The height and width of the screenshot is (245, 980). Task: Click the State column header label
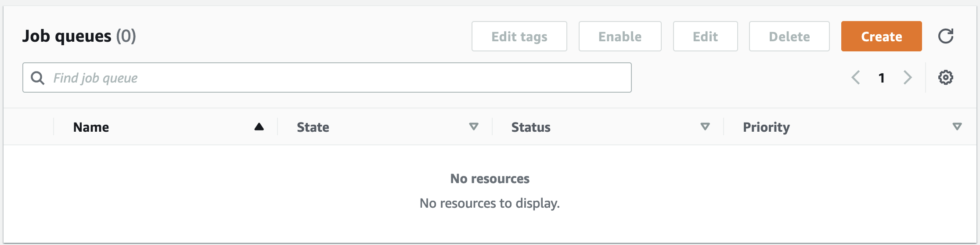pyautogui.click(x=313, y=127)
